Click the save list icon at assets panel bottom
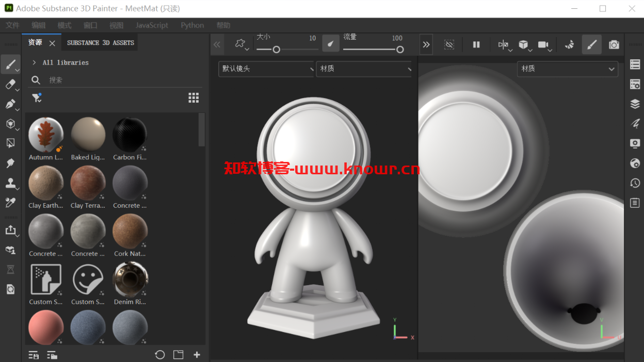The width and height of the screenshot is (644, 362). 34,355
